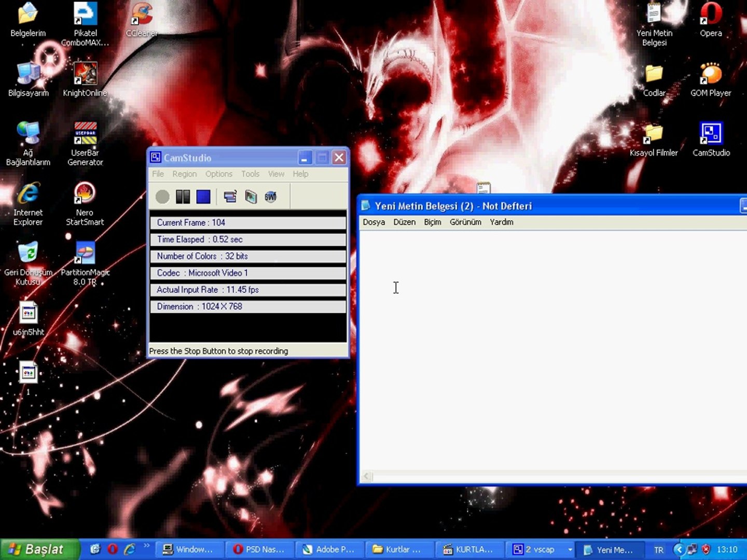The width and height of the screenshot is (747, 560).
Task: Switch to the KURTLA... taskbar button
Action: [470, 549]
